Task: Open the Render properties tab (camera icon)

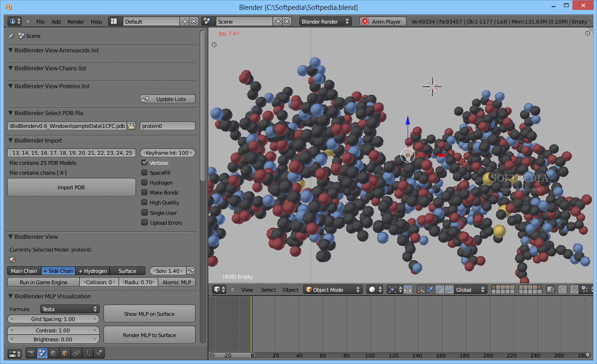Action: [x=31, y=353]
